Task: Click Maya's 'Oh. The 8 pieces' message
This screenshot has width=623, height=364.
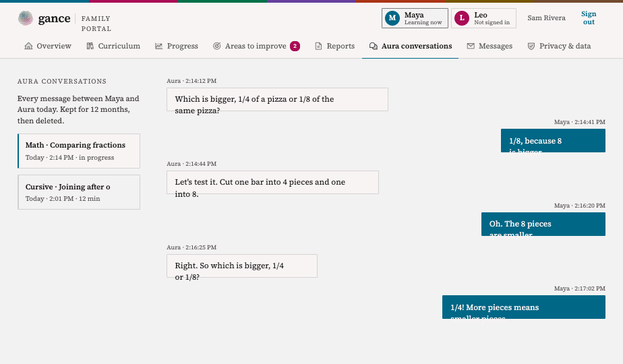Action: tap(543, 224)
